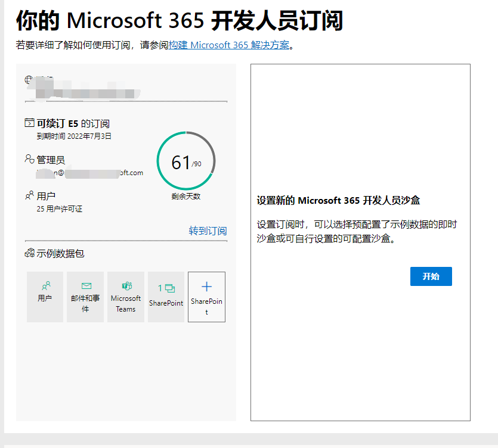Select the 邮件和事件 envelope tile

85,297
